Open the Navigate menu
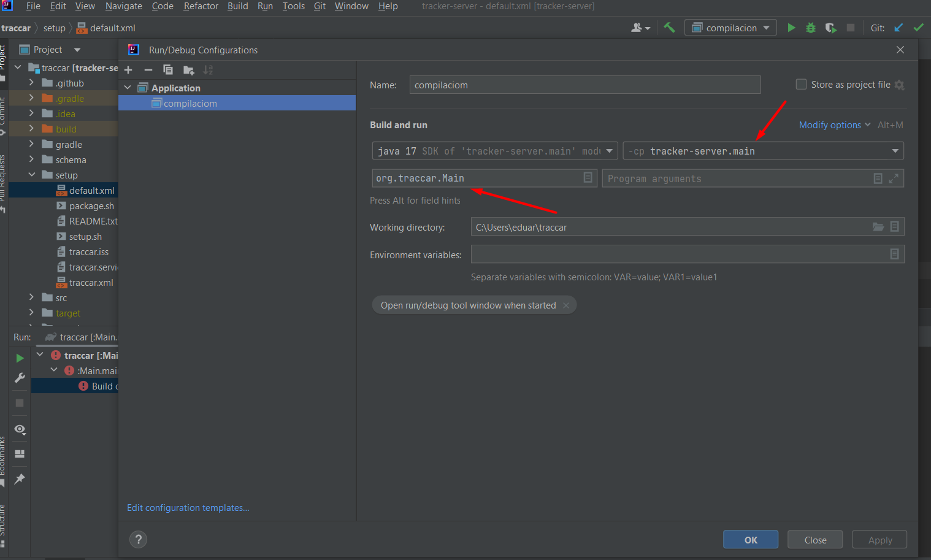The height and width of the screenshot is (560, 931). tap(123, 6)
